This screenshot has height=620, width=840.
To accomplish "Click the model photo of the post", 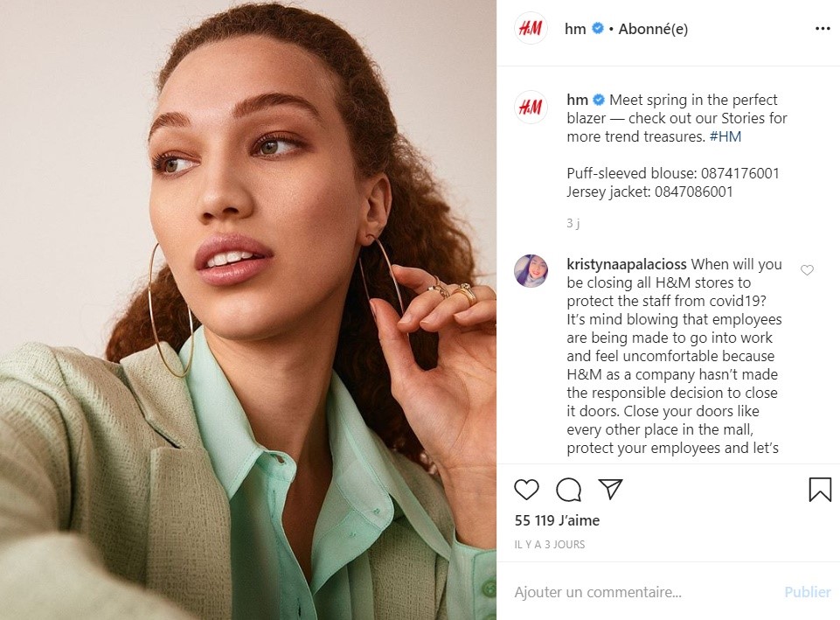I will click(248, 310).
